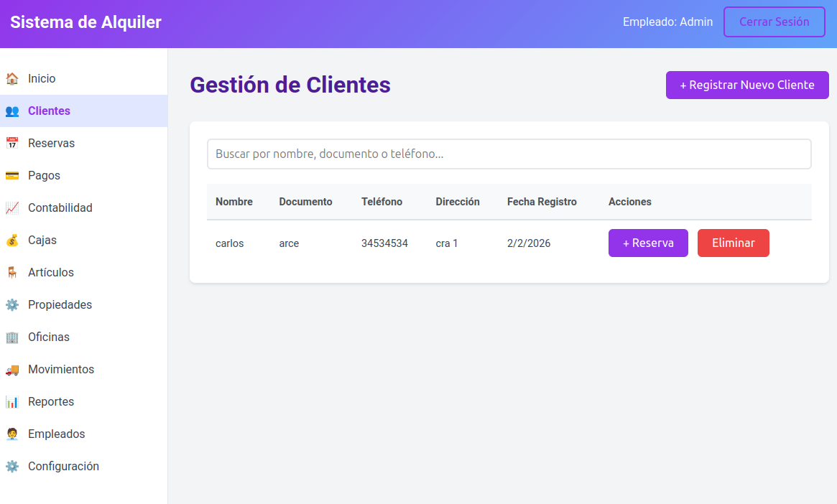Image resolution: width=837 pixels, height=504 pixels.
Task: Click the chart icon next to Contabilidad
Action: [x=12, y=208]
